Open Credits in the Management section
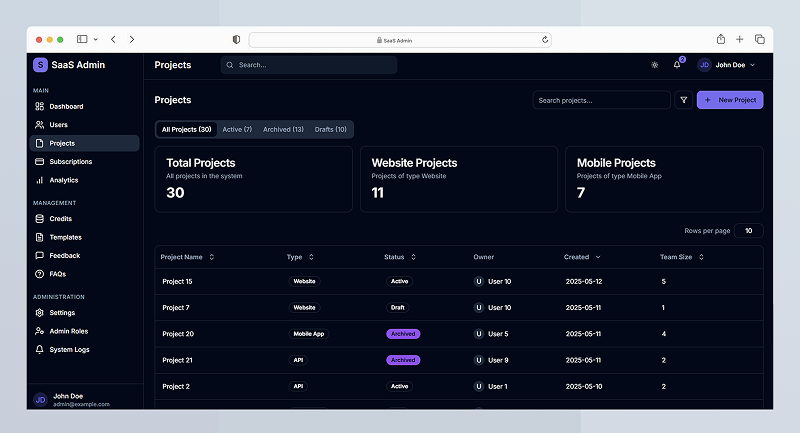Screen dimensions: 800x433 click(x=60, y=219)
